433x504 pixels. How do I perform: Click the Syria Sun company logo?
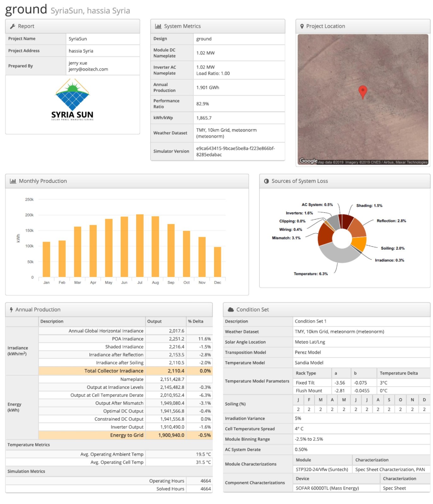(x=72, y=100)
